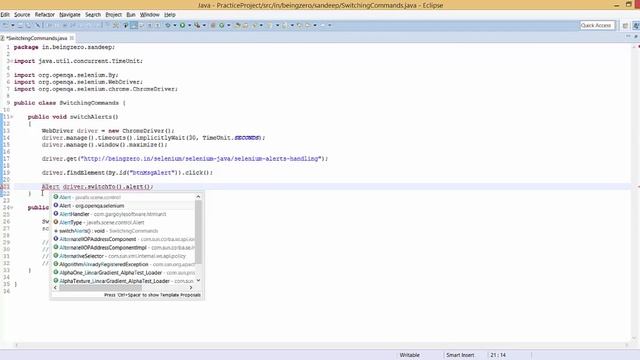Image resolution: width=640 pixels, height=360 pixels.
Task: Choose AlertHandler gargoylesoftware proposal
Action: point(123,214)
